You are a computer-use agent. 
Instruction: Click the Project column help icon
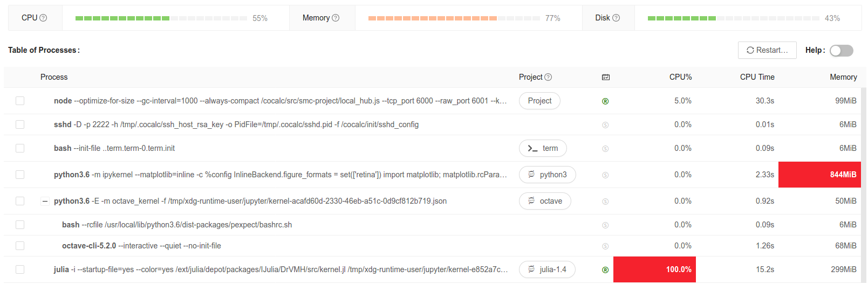pyautogui.click(x=548, y=77)
